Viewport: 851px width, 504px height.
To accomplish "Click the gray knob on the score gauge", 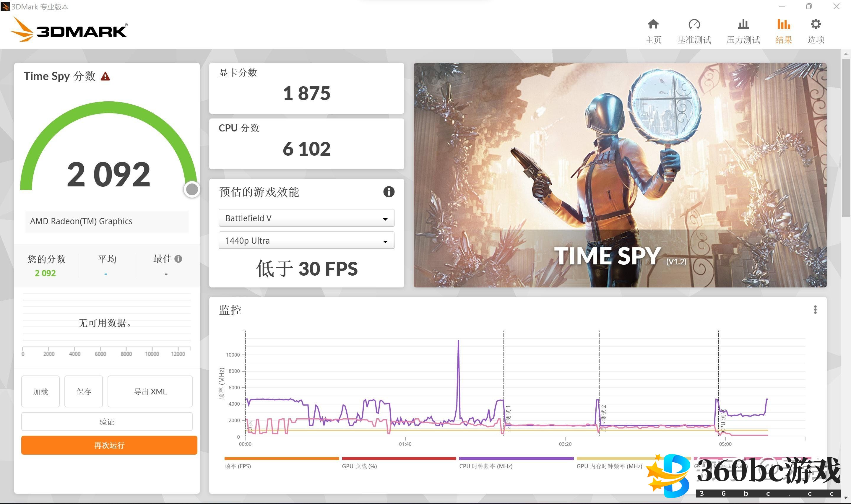I will 192,189.
